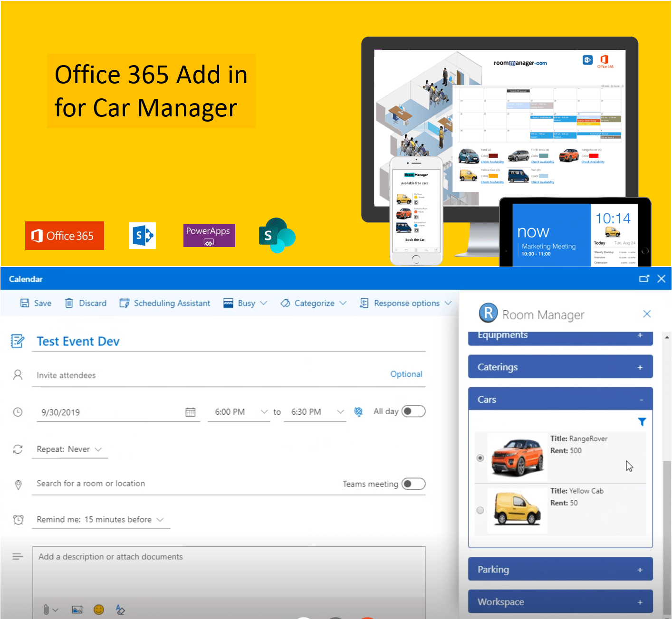Click the filter icon in the Cars section
The image size is (672, 619).
point(642,422)
